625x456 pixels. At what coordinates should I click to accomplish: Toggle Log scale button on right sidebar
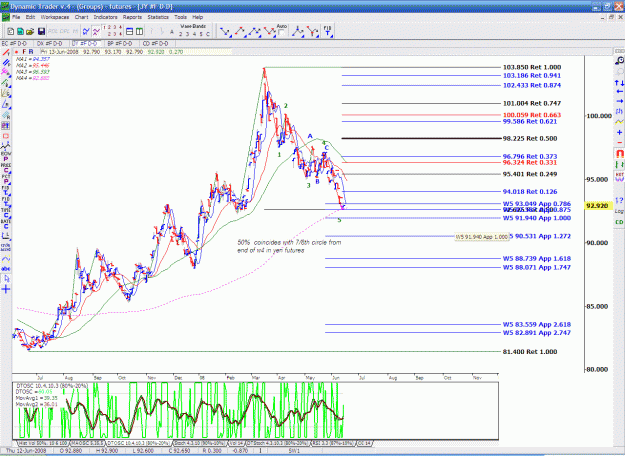(x=619, y=211)
